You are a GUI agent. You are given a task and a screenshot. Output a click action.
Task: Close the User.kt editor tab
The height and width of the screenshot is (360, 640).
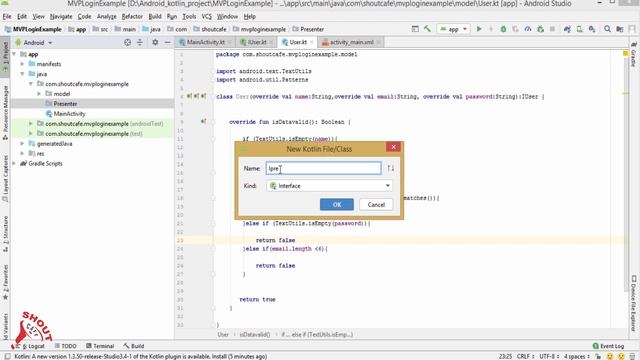(311, 42)
